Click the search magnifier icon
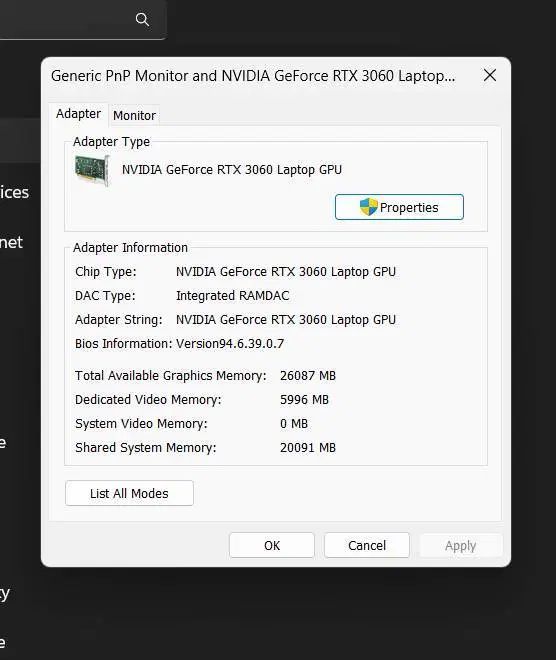This screenshot has width=556, height=660. click(142, 19)
